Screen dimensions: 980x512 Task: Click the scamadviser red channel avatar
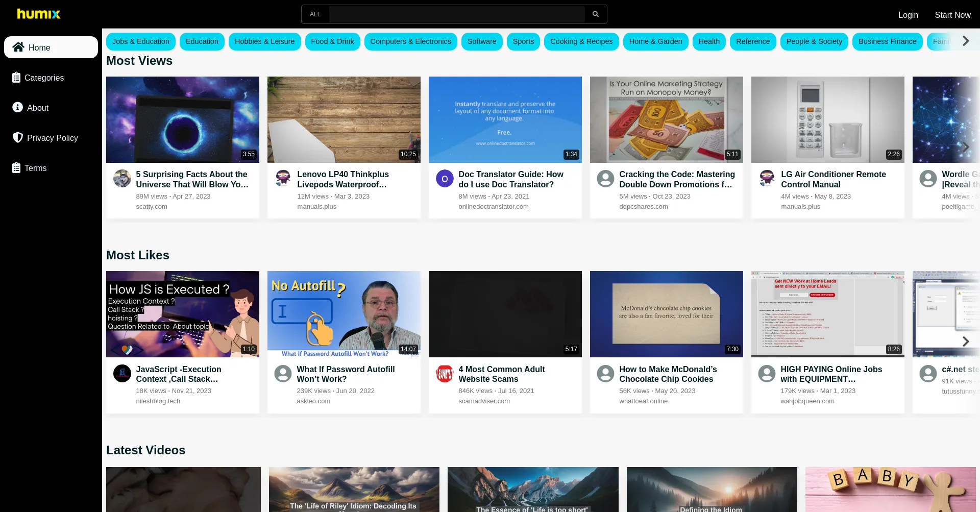445,374
